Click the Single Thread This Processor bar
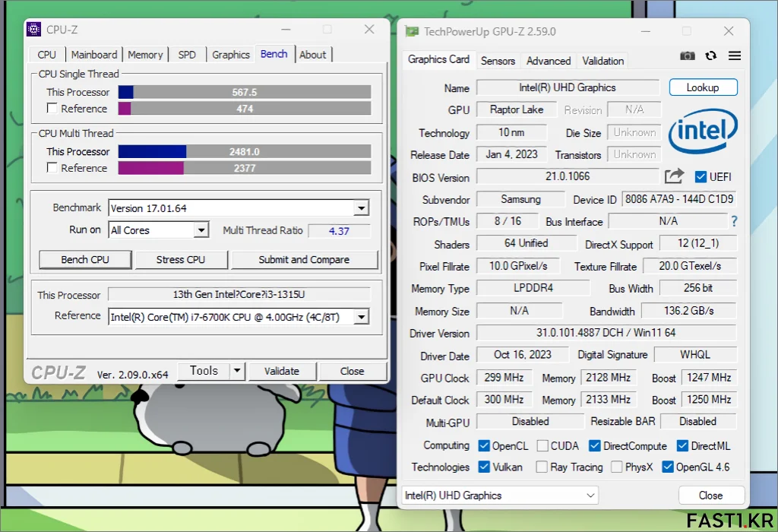This screenshot has width=778, height=532. coord(244,92)
